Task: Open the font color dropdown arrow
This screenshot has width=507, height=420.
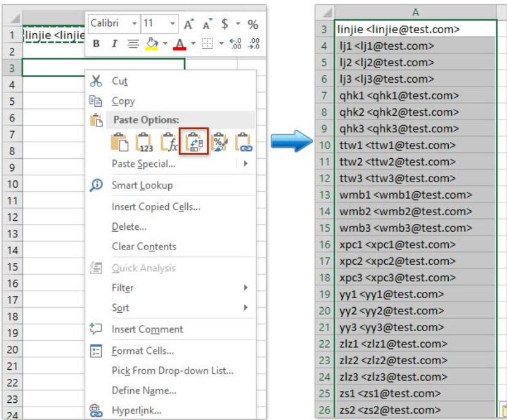Action: [193, 44]
